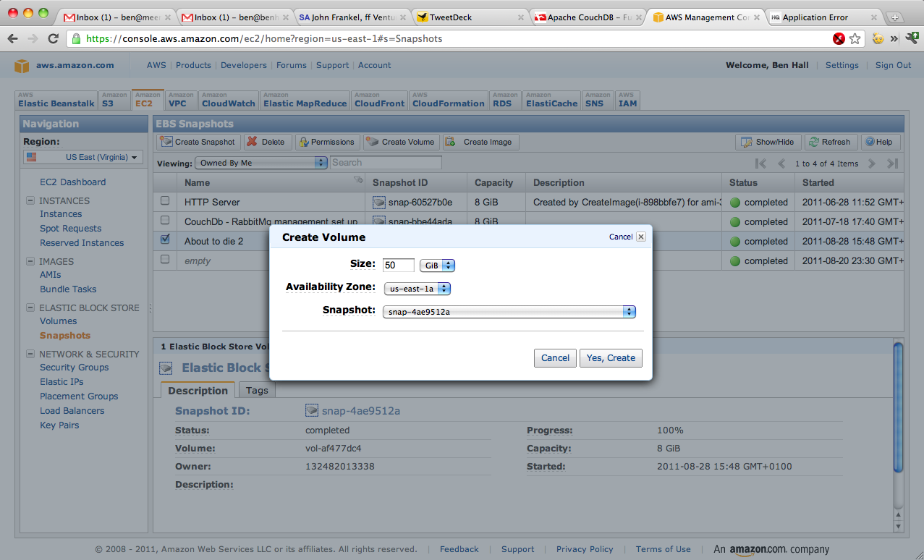Click the Name column sort icon
924x560 pixels.
pos(357,180)
